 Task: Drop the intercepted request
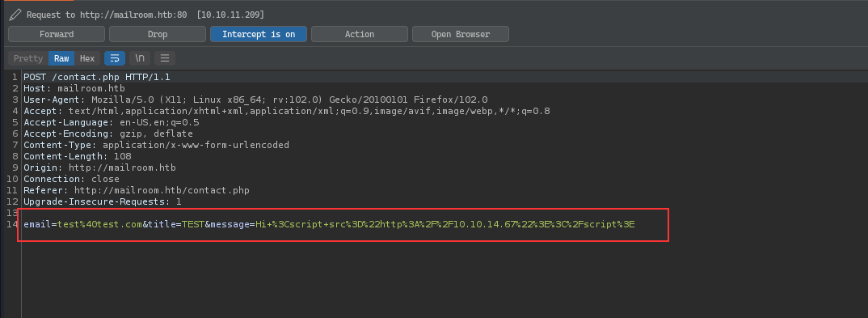158,34
